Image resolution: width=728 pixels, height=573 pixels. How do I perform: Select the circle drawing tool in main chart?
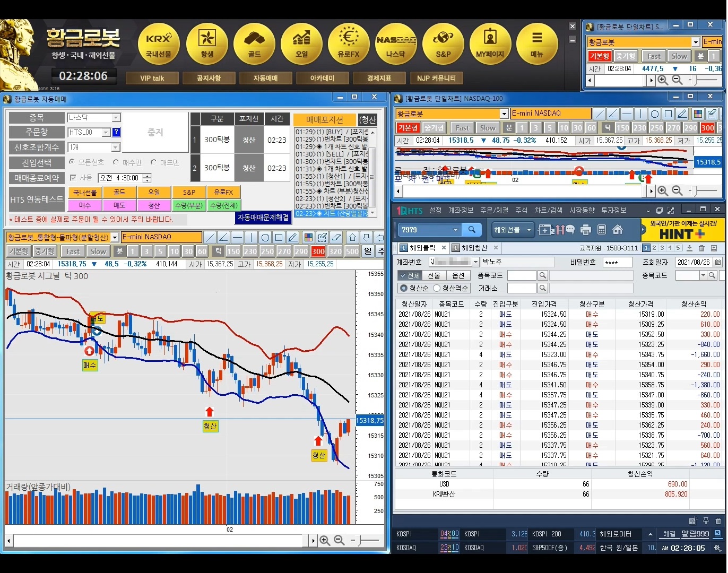point(265,237)
